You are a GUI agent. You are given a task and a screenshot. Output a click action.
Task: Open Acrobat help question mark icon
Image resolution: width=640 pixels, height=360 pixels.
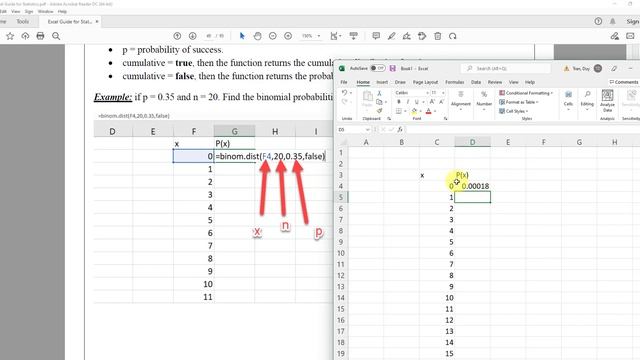point(598,21)
